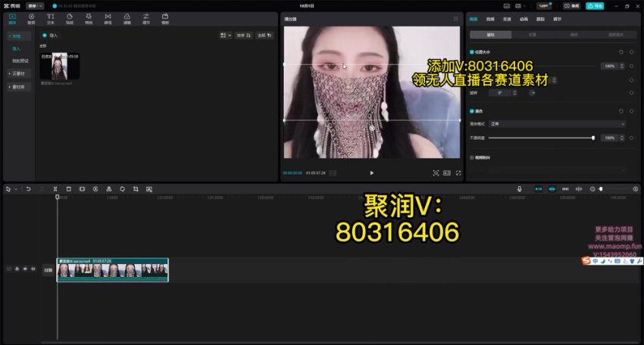Click the 导出 (export) button
644x345 pixels.
click(x=596, y=5)
